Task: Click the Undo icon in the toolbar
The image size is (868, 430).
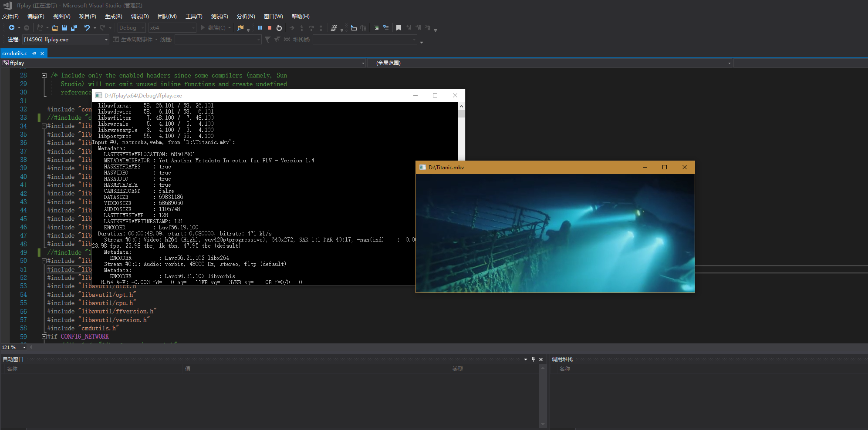Action: (87, 28)
